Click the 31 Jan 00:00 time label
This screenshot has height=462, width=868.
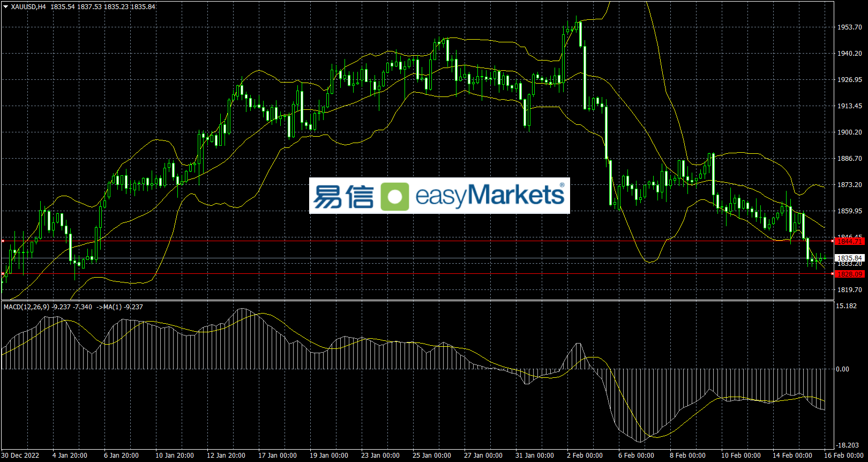(x=535, y=456)
